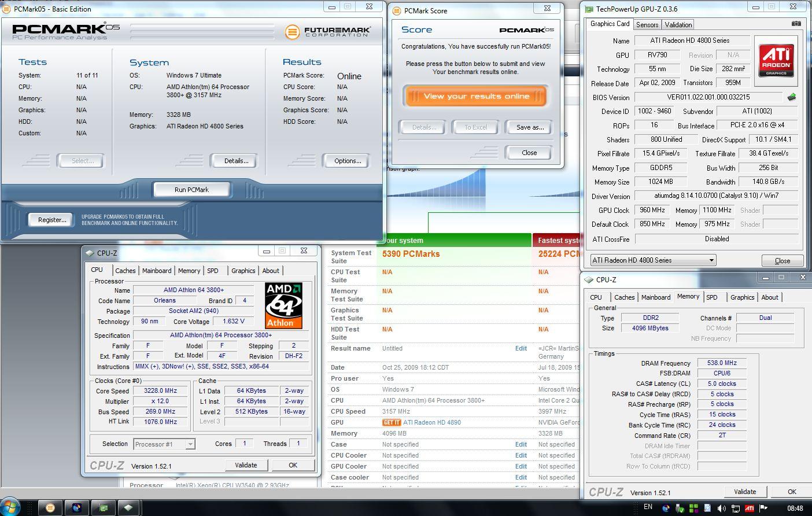Open the Caches tab in left CPU-Z
Image resolution: width=812 pixels, height=516 pixels.
[x=125, y=271]
